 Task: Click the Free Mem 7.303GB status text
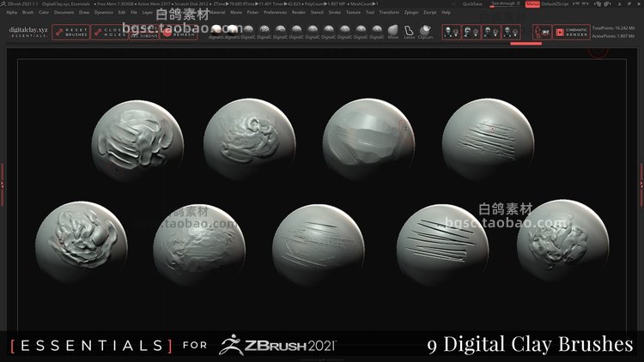click(115, 4)
